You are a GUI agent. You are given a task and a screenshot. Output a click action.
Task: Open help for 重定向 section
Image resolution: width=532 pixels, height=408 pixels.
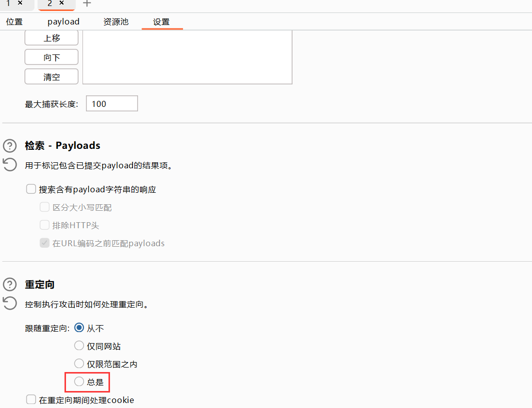(x=9, y=285)
